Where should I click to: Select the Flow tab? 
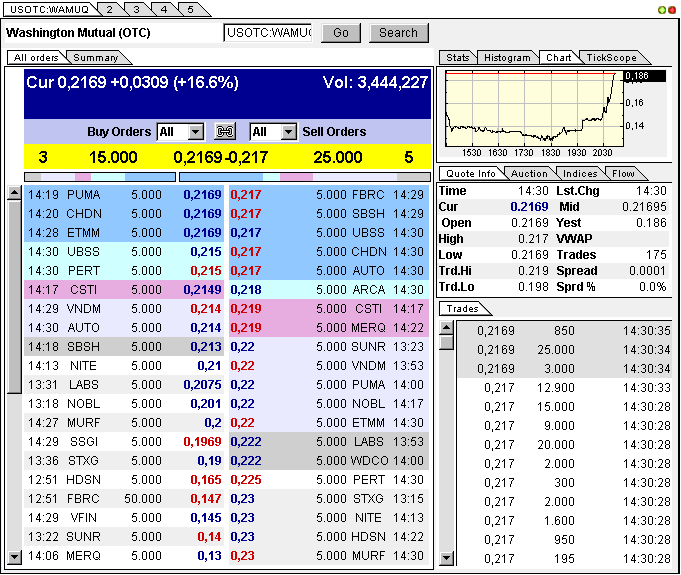(623, 174)
